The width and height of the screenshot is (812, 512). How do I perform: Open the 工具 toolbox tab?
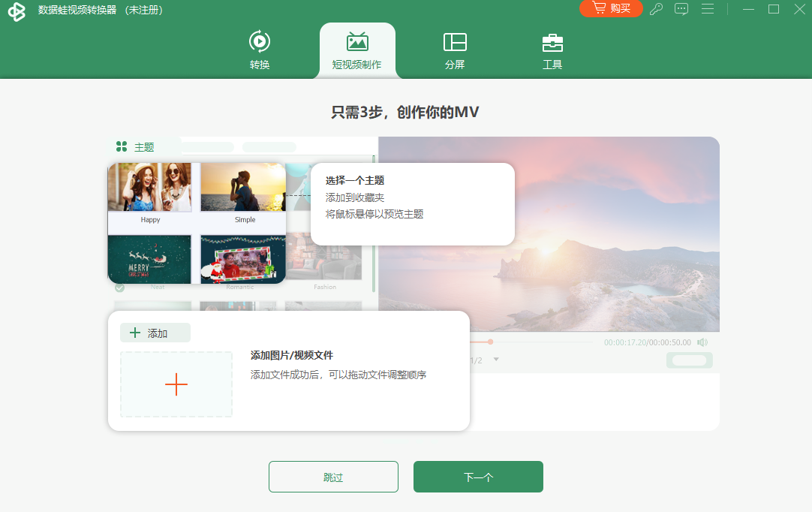(x=552, y=50)
